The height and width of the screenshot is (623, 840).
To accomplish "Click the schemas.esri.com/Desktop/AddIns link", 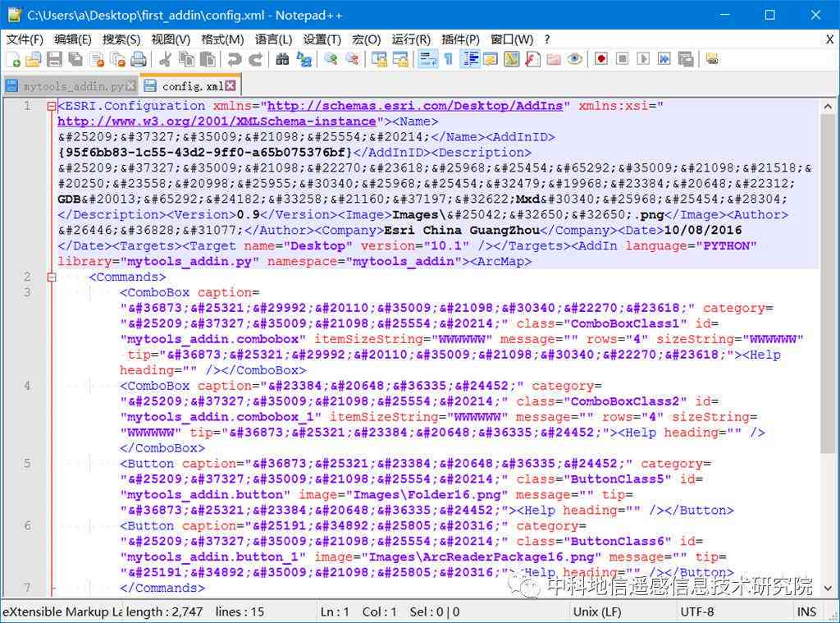I will coord(414,106).
